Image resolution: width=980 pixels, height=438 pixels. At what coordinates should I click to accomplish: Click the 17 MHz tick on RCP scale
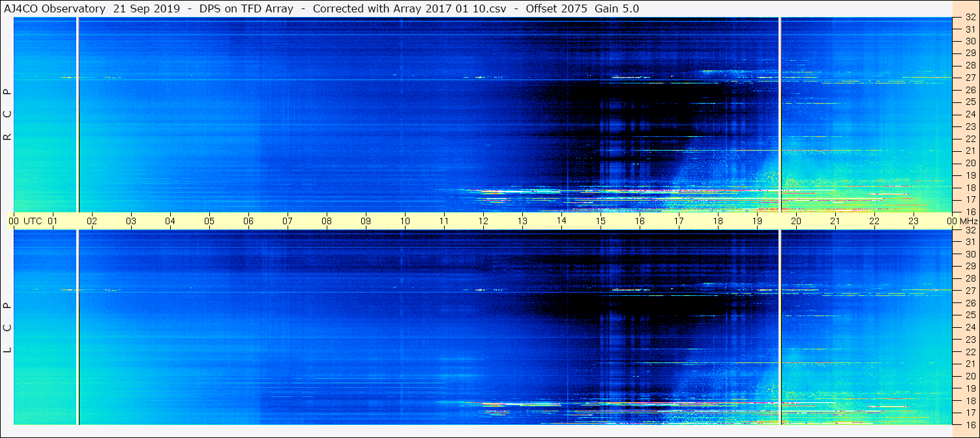pyautogui.click(x=970, y=199)
